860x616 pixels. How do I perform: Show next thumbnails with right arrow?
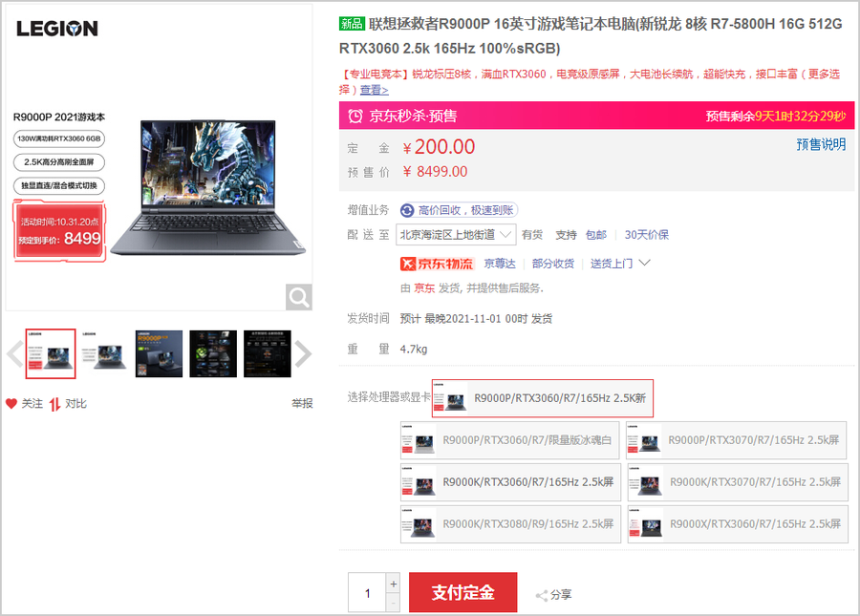303,354
